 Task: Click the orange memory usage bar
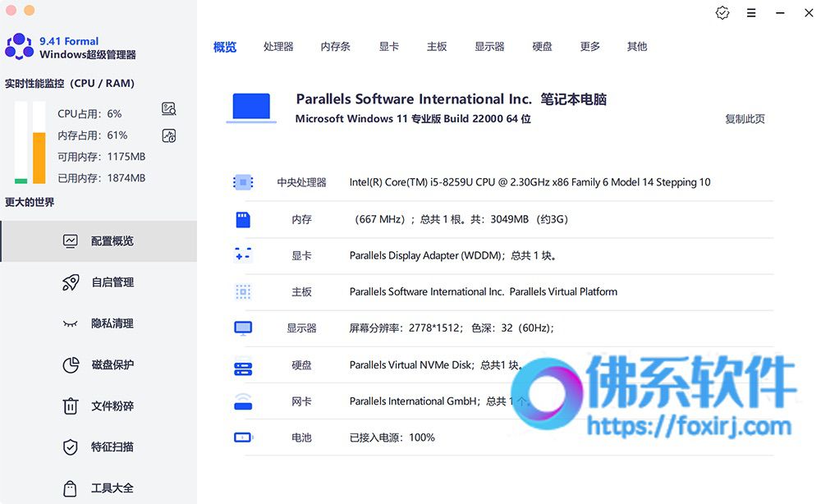tap(39, 158)
